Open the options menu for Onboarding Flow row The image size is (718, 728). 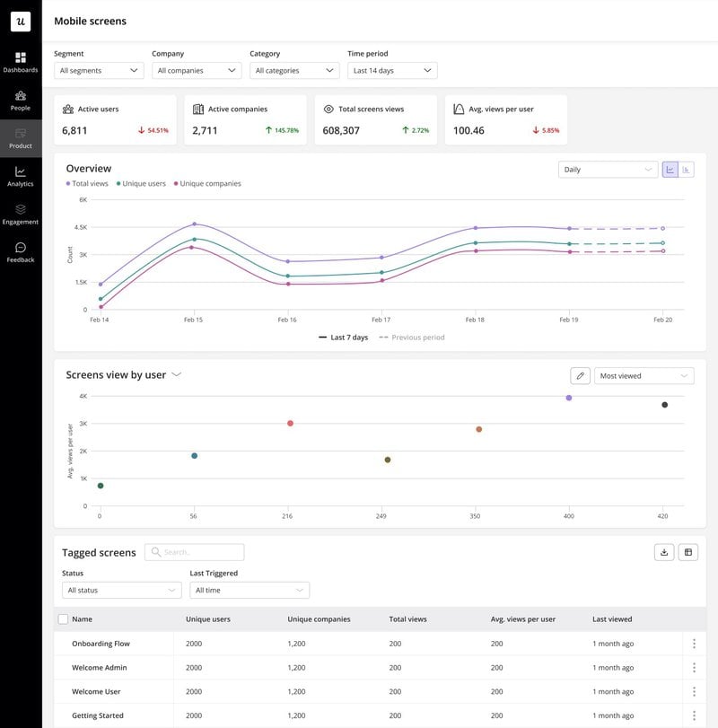[x=693, y=644]
